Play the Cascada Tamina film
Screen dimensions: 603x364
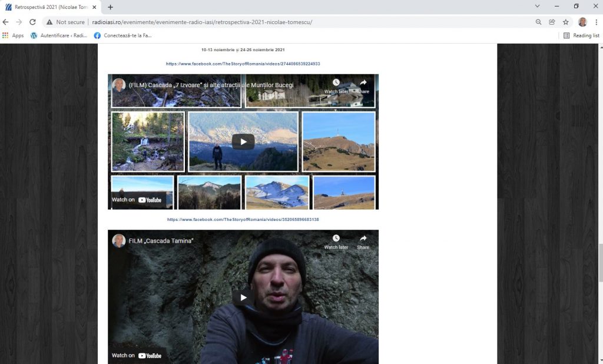(243, 297)
